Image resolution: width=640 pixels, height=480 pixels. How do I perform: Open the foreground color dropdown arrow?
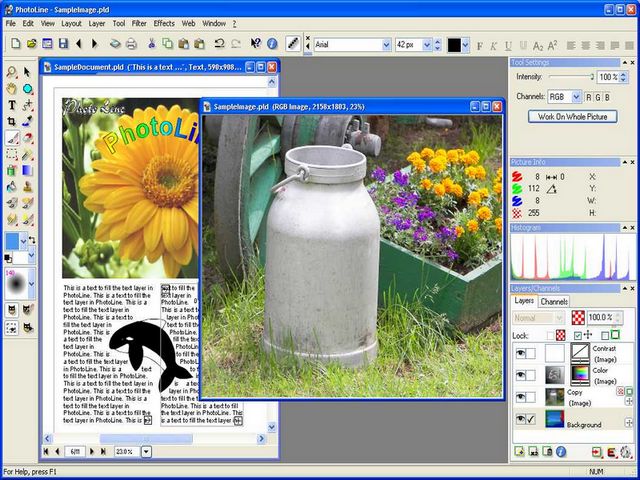23,242
